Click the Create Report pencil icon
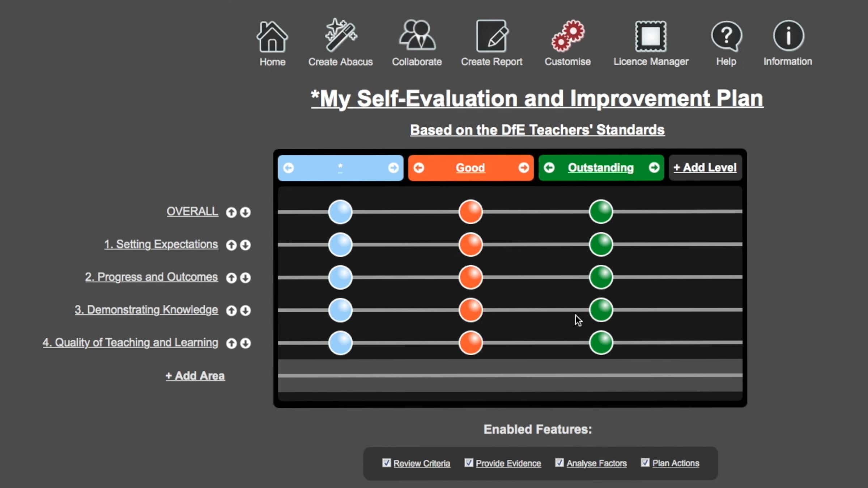Viewport: 868px width, 488px height. pos(492,36)
